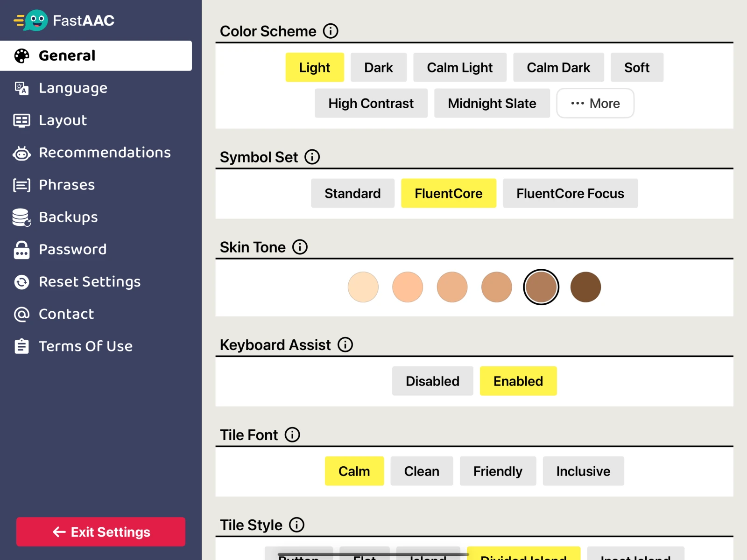The image size is (747, 560).
Task: Choose the High Contrast color scheme
Action: coord(371,103)
